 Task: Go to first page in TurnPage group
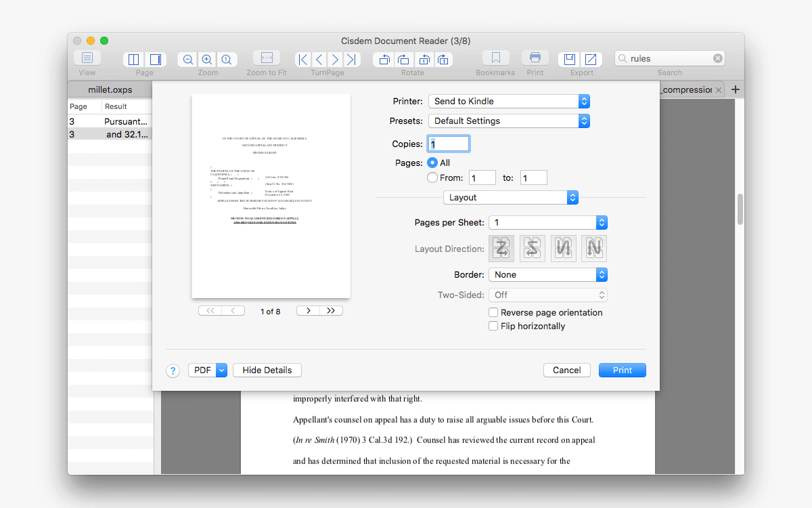point(303,60)
